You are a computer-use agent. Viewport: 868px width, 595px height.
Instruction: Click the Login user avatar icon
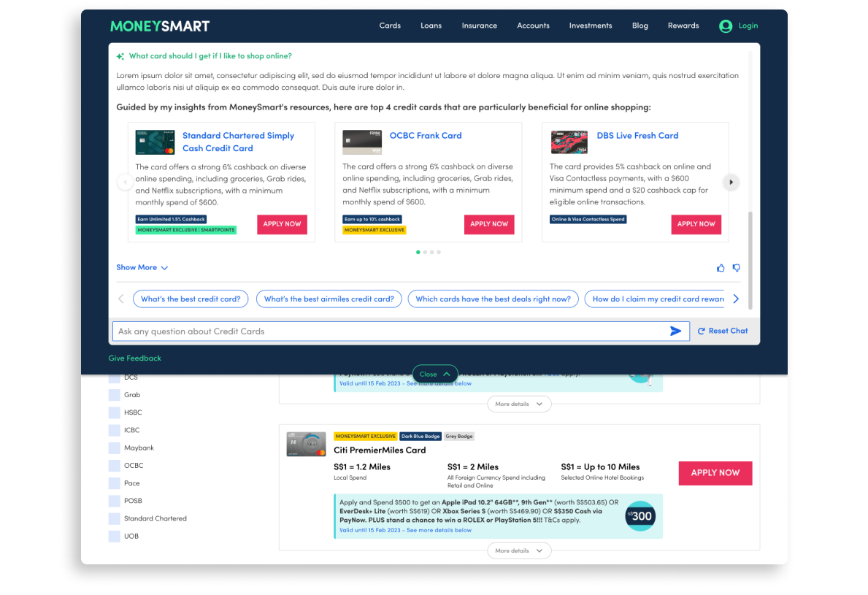click(x=726, y=26)
